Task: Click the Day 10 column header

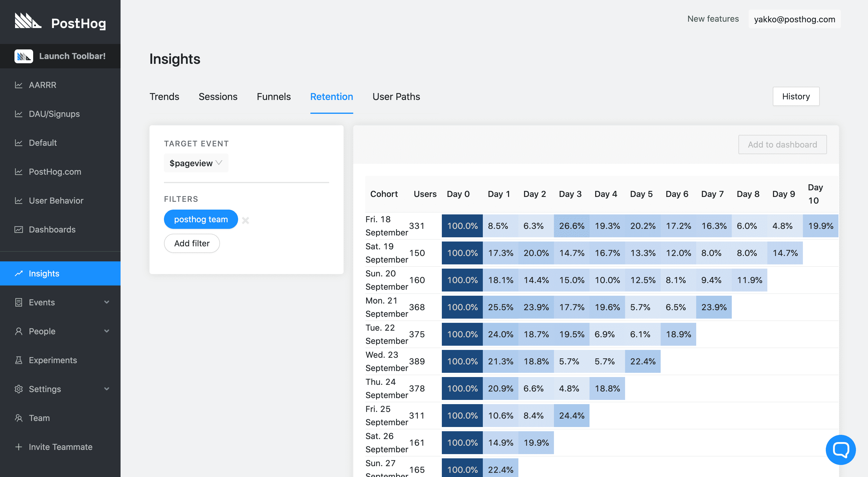Action: pyautogui.click(x=815, y=194)
